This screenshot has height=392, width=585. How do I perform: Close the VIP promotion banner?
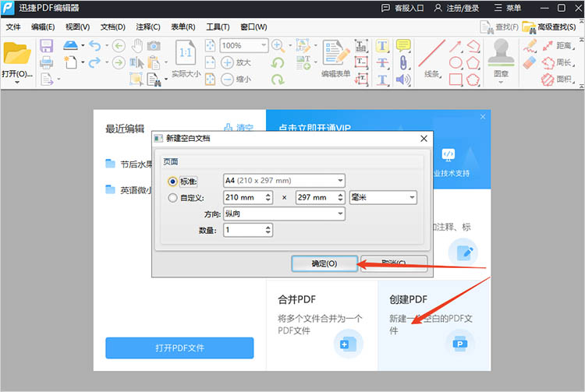coord(483,117)
